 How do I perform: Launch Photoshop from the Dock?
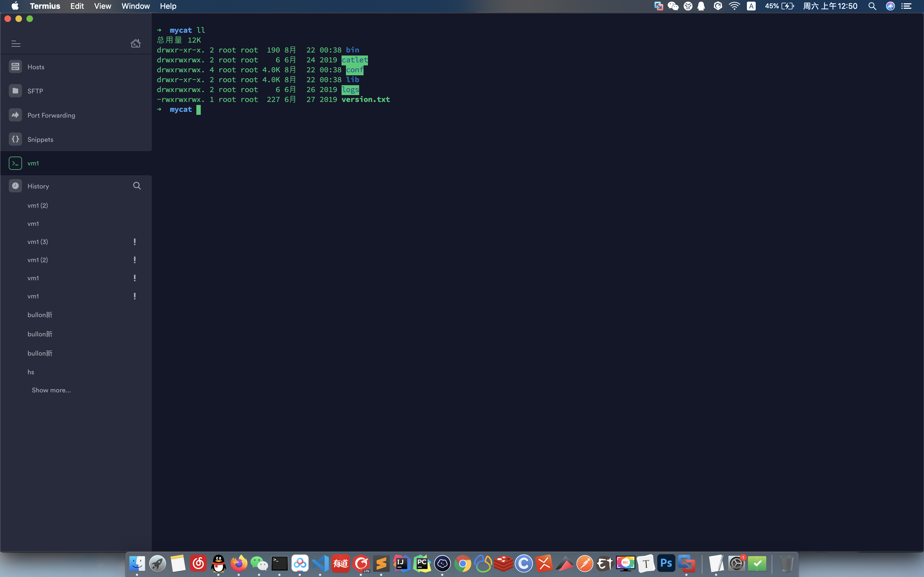(x=666, y=563)
